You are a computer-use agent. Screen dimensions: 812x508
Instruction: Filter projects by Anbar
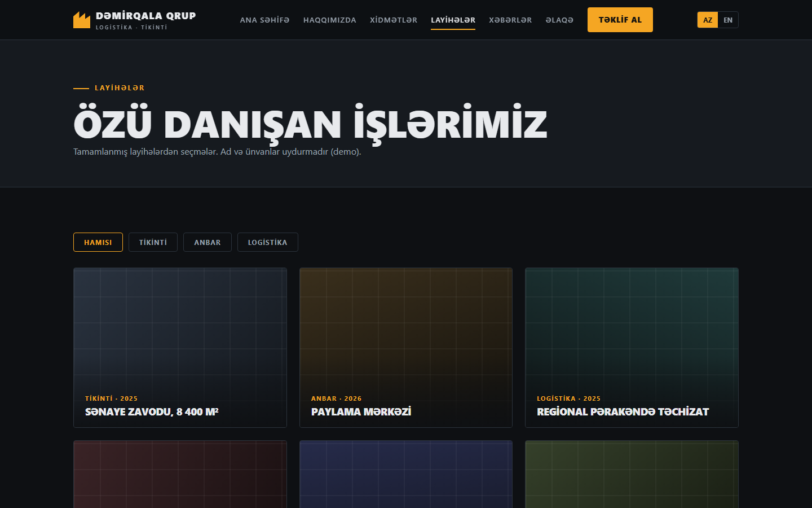pyautogui.click(x=208, y=242)
